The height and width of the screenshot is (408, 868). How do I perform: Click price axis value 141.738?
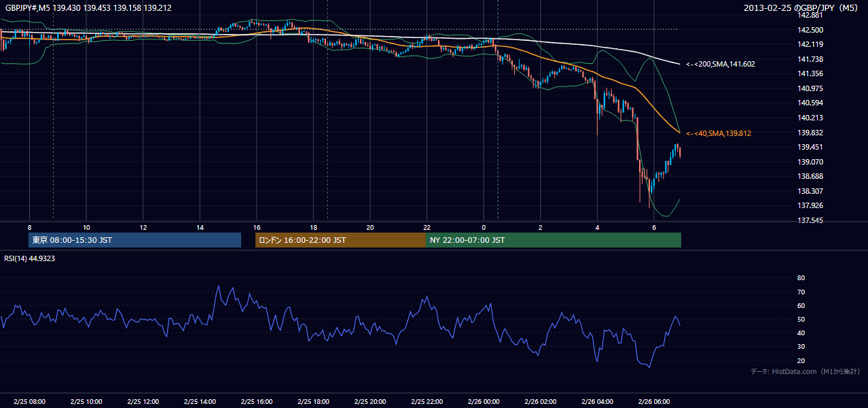pos(810,59)
